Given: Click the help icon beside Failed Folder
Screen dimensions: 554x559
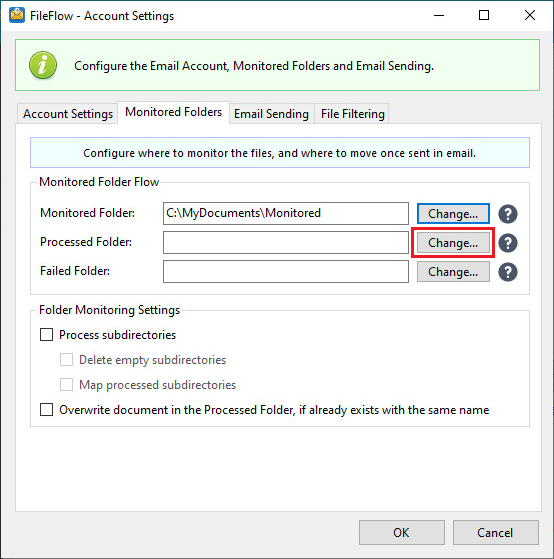Looking at the screenshot, I should coord(508,272).
